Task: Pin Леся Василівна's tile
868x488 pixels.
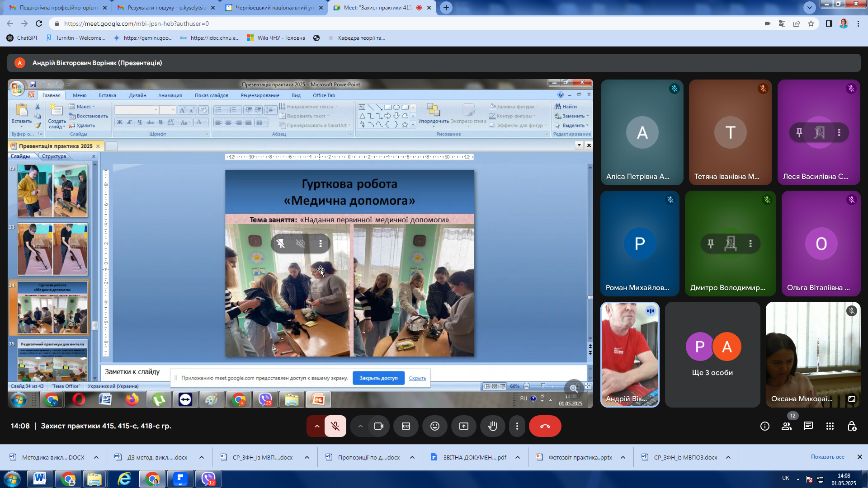Action: tap(799, 132)
